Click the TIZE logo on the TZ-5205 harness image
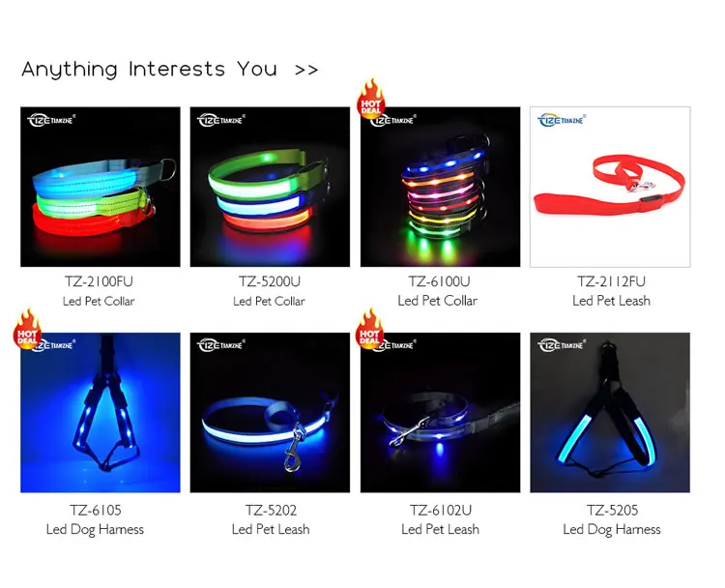This screenshot has width=725, height=588. pyautogui.click(x=562, y=345)
